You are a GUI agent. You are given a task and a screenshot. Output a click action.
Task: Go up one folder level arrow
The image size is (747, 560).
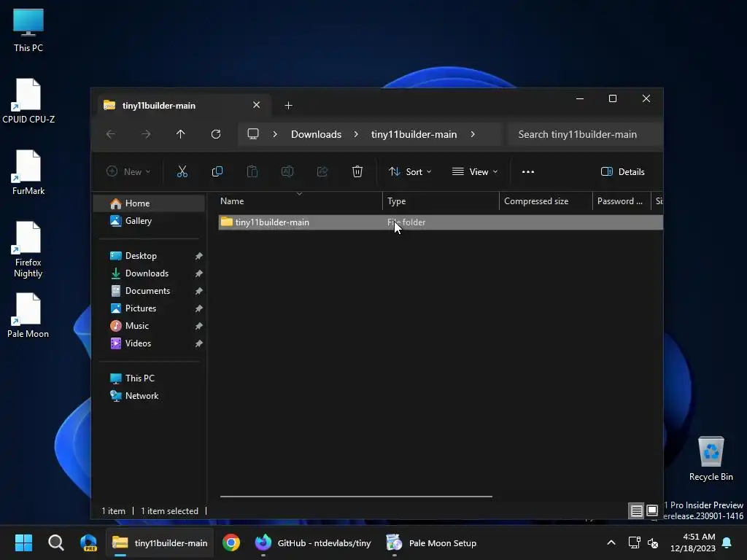tap(181, 134)
